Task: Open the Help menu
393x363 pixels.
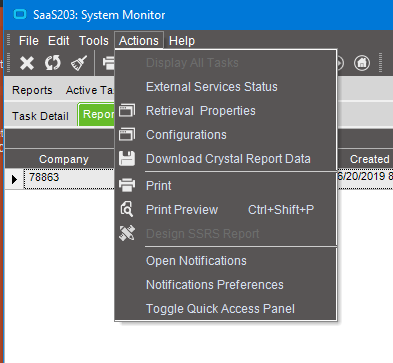Action: [182, 41]
